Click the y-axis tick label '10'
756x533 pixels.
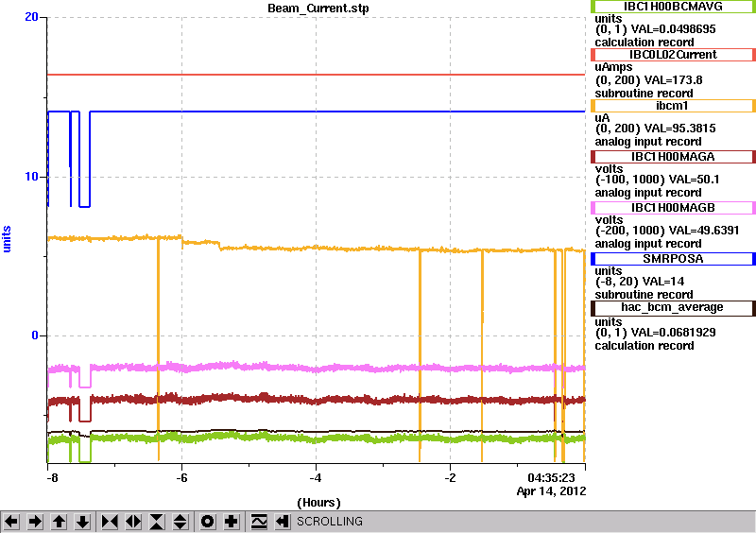point(31,177)
